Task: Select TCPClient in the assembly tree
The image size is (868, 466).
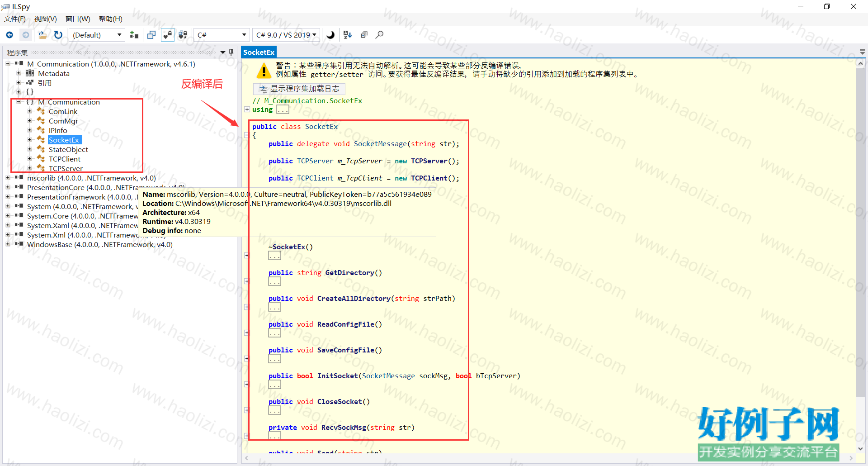Action: click(x=65, y=159)
